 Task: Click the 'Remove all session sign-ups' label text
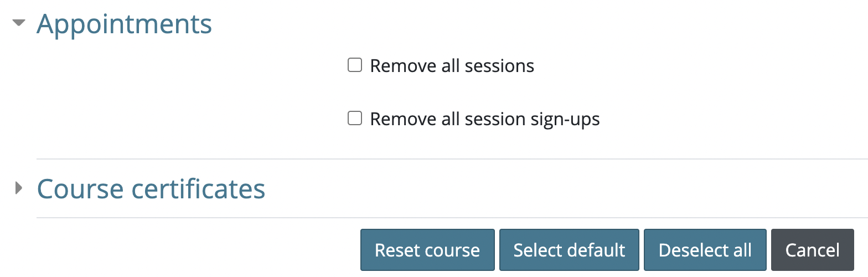click(x=484, y=119)
